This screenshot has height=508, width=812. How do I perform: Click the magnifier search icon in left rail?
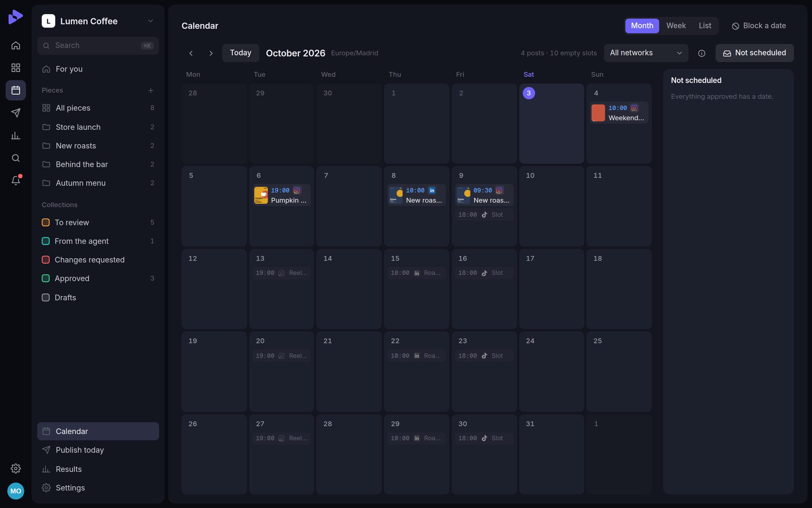point(16,158)
